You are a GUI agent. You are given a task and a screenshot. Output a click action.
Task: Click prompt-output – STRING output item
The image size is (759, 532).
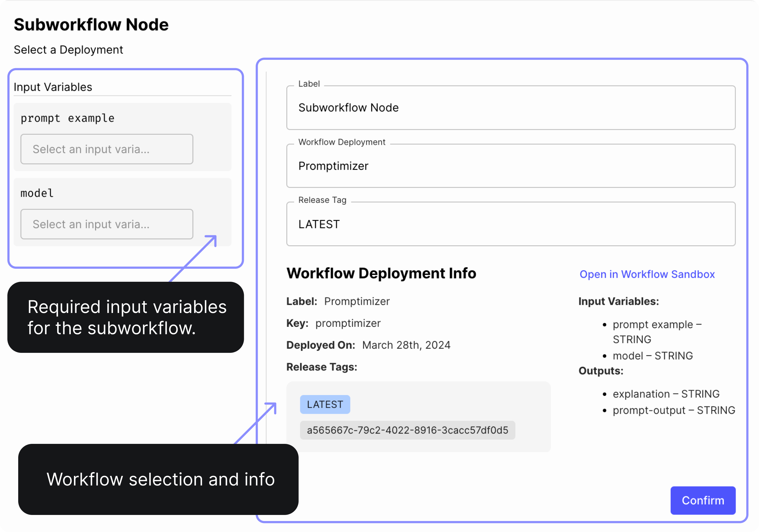click(x=674, y=410)
